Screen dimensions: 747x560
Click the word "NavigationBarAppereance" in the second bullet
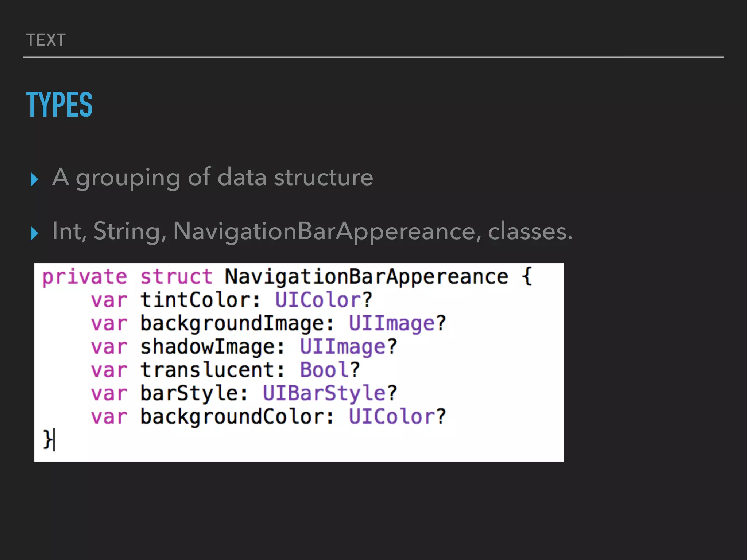(324, 232)
